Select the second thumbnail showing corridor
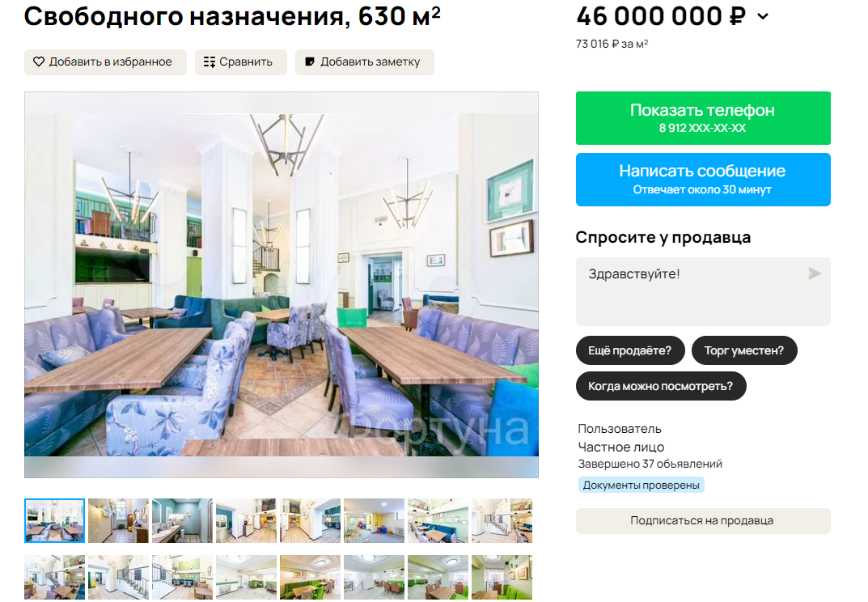Screen dimensions: 868x602 tap(118, 520)
